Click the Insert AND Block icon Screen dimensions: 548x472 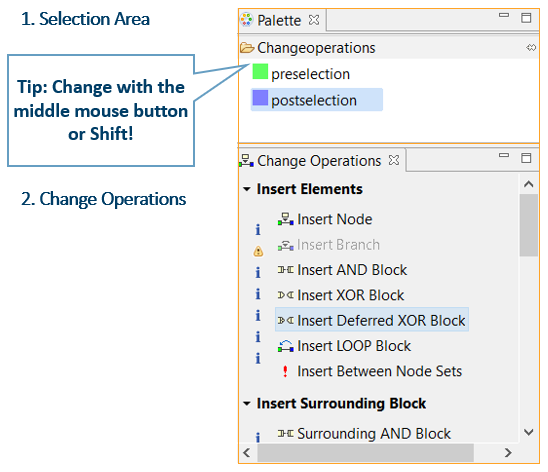(x=286, y=270)
